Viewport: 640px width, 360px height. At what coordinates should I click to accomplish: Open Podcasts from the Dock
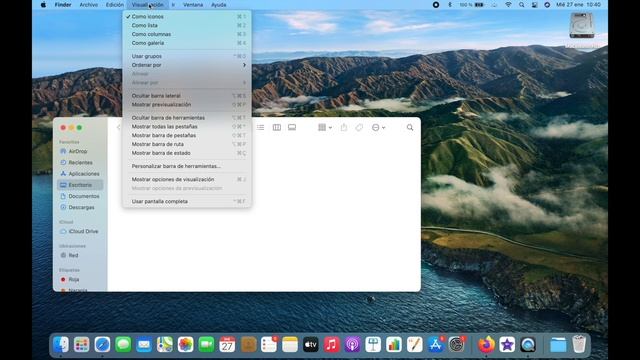[352, 344]
